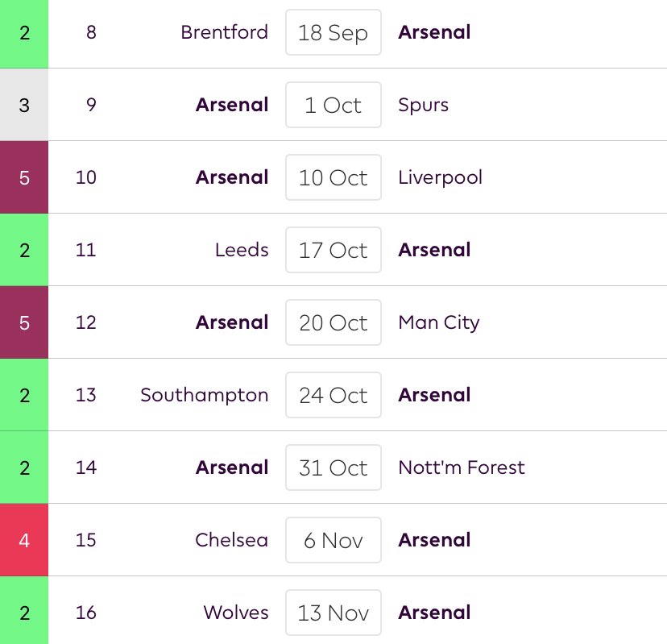Click the maroon difficulty 5 swatch for Liverpool
Image resolution: width=667 pixels, height=644 pixels.
pos(24,178)
